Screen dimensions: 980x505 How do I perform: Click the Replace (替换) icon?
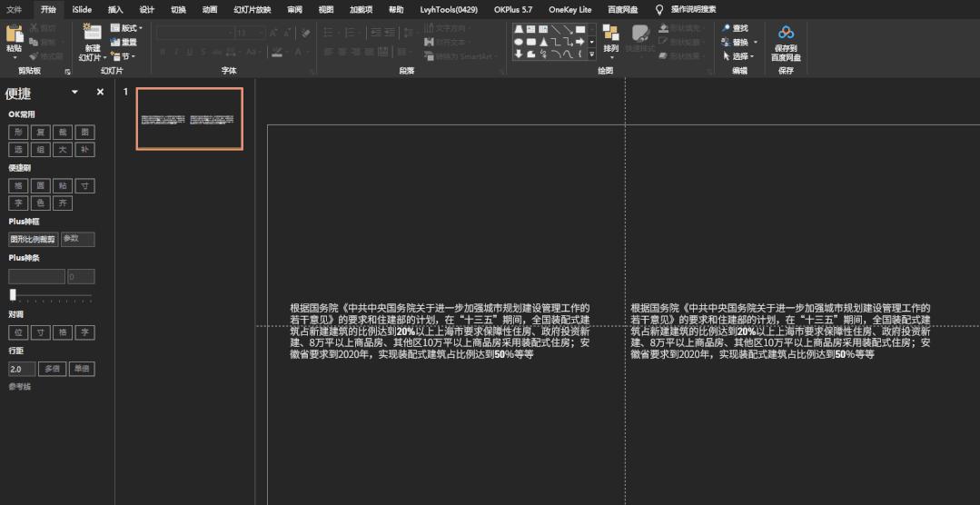[x=727, y=42]
